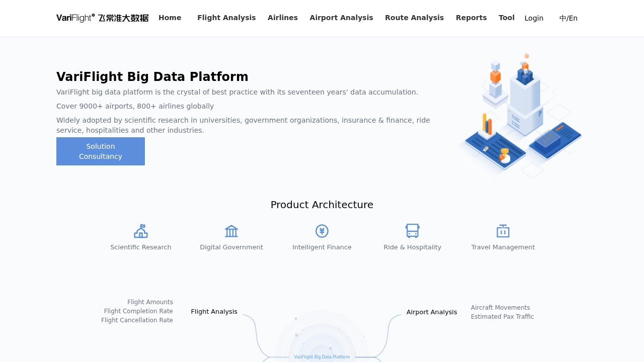This screenshot has height=362, width=644.
Task: Click the isometric data platform illustration
Action: click(x=520, y=116)
